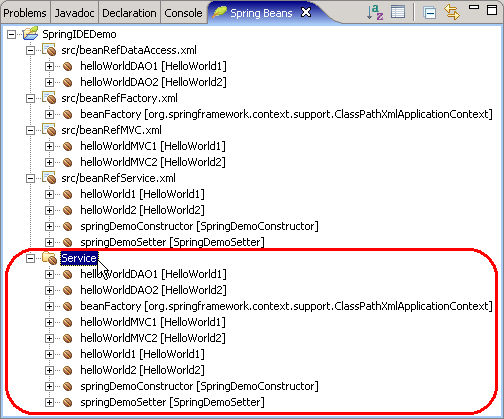Expand helloWorldMVC1 under the Service set
Screen dimensions: 504x419
49,322
